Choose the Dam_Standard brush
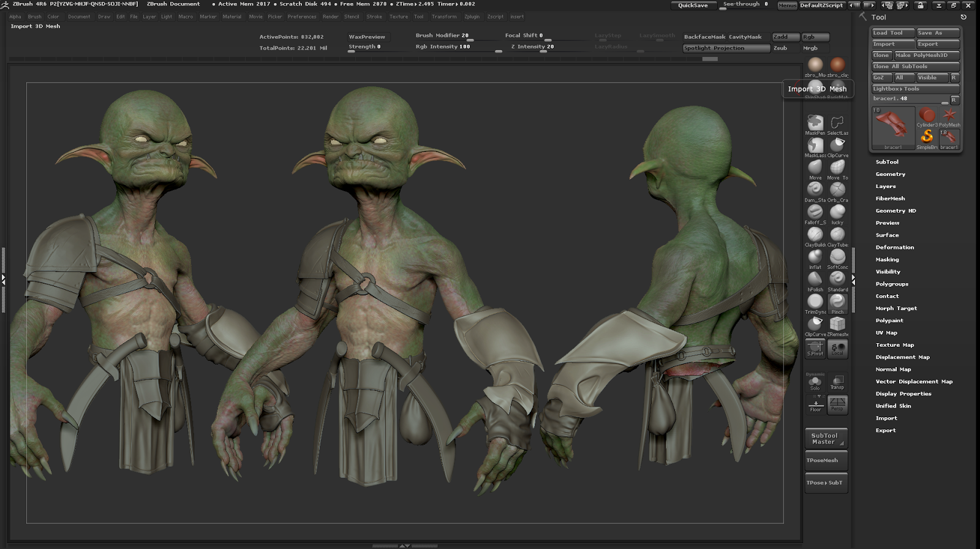The width and height of the screenshot is (980, 549). (x=815, y=191)
